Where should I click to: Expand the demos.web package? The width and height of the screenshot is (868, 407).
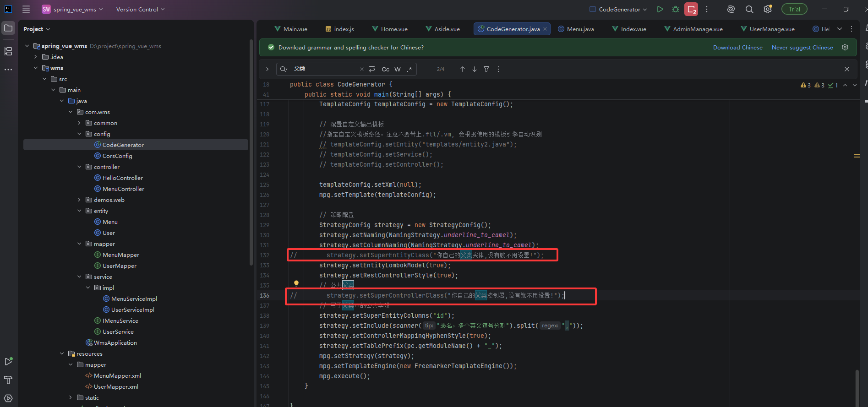coord(79,200)
